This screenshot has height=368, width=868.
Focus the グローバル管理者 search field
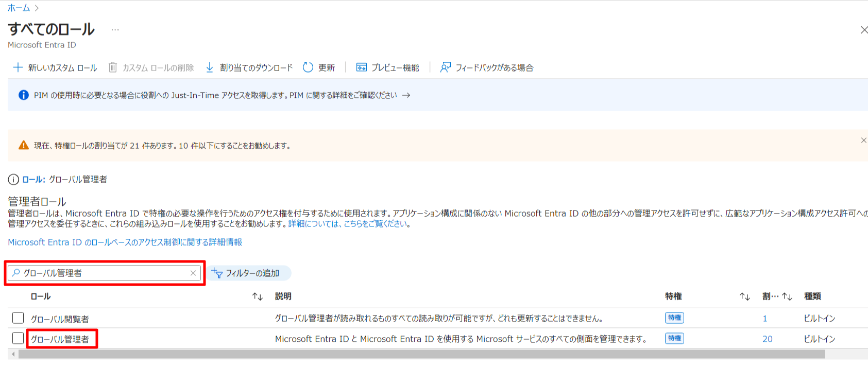[x=105, y=273]
